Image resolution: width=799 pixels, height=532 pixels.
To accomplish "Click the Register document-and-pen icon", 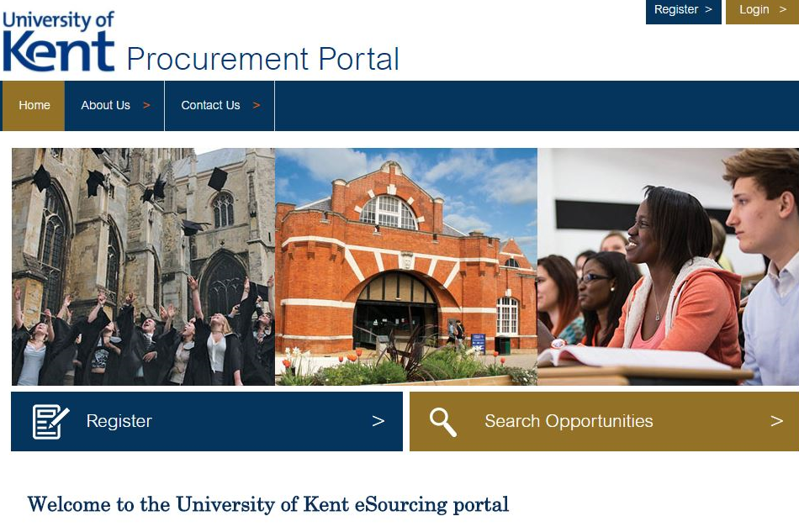I will [x=50, y=421].
